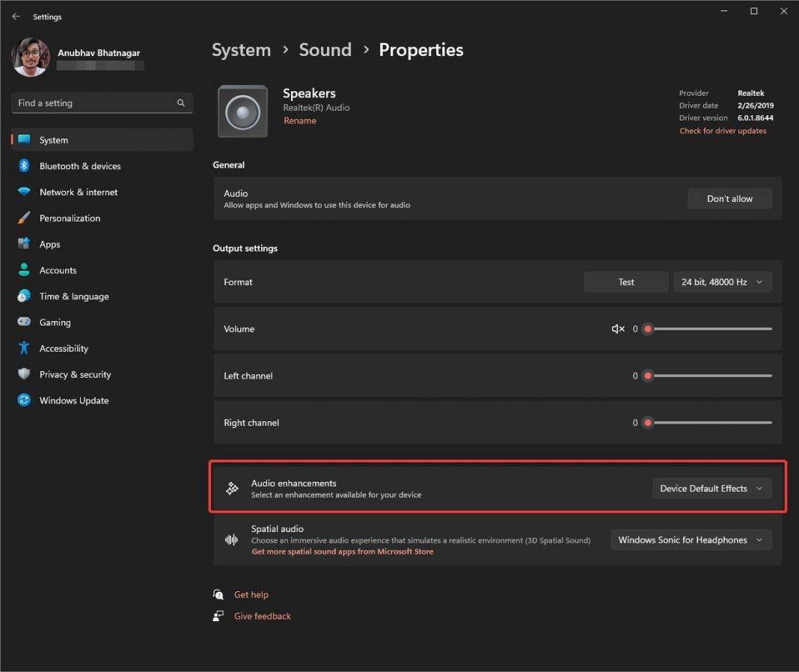Click the Network & internet globe icon
Viewport: 799px width, 672px height.
click(23, 192)
